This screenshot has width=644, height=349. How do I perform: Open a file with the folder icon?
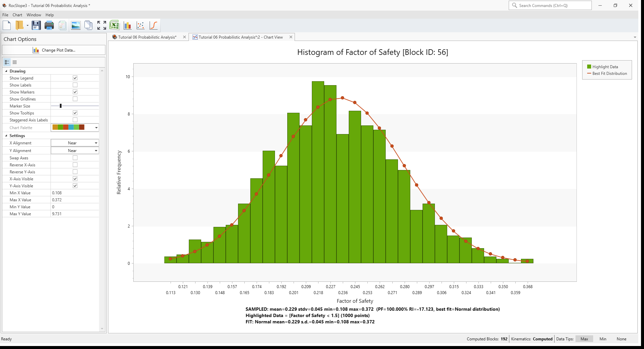click(20, 25)
